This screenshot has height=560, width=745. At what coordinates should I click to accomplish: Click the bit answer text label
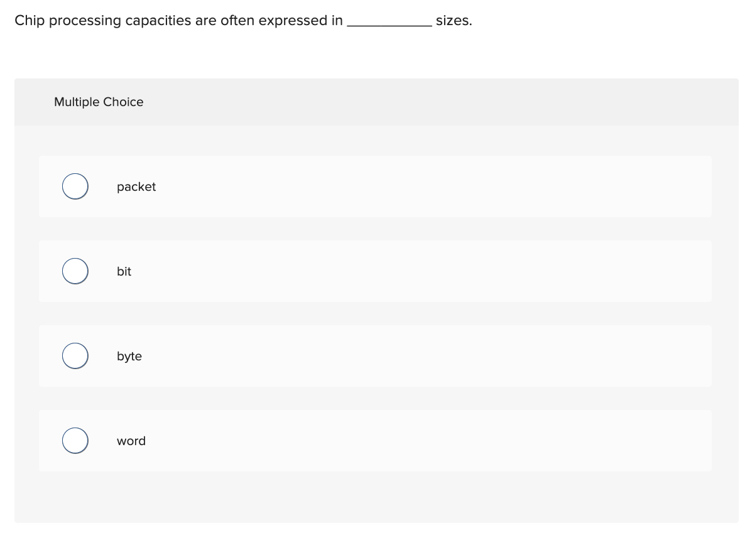pos(124,271)
